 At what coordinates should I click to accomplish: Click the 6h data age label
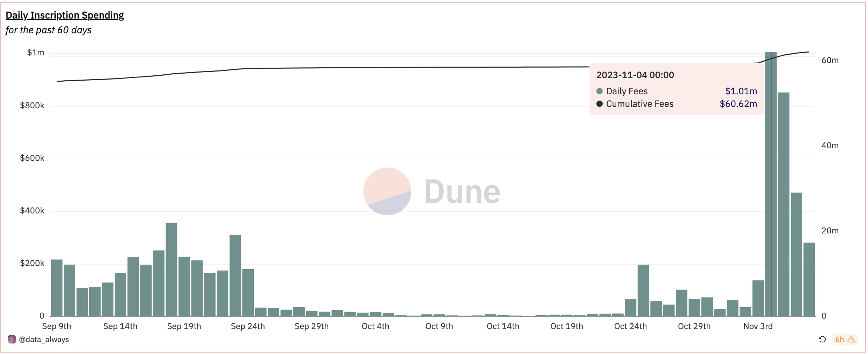[839, 339]
